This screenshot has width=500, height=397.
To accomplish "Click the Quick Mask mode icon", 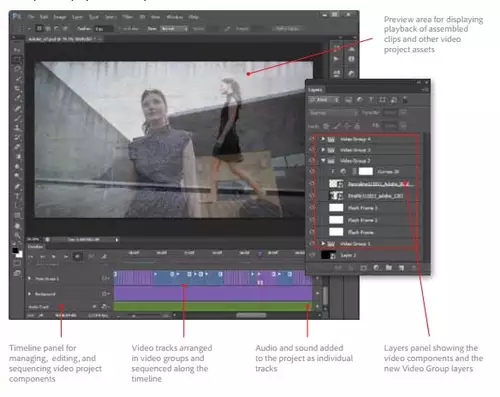I will click(x=17, y=263).
